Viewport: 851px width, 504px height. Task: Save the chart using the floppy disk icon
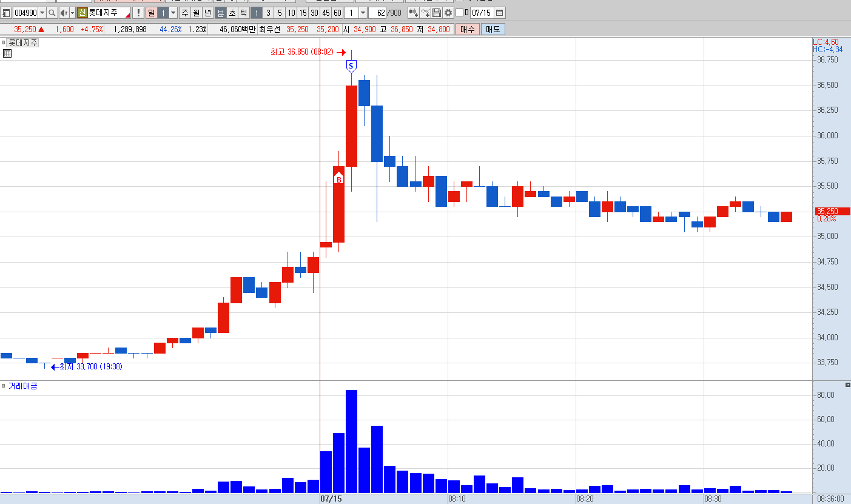(437, 13)
